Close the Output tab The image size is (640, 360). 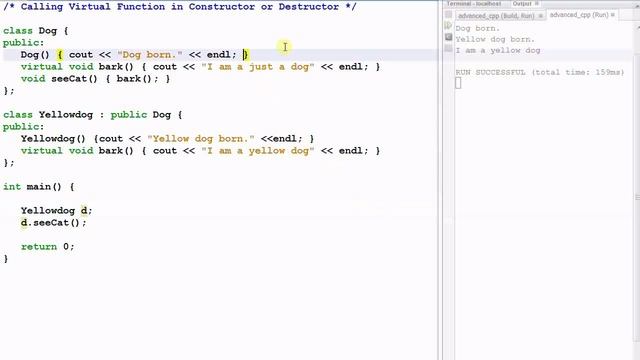[x=537, y=4]
